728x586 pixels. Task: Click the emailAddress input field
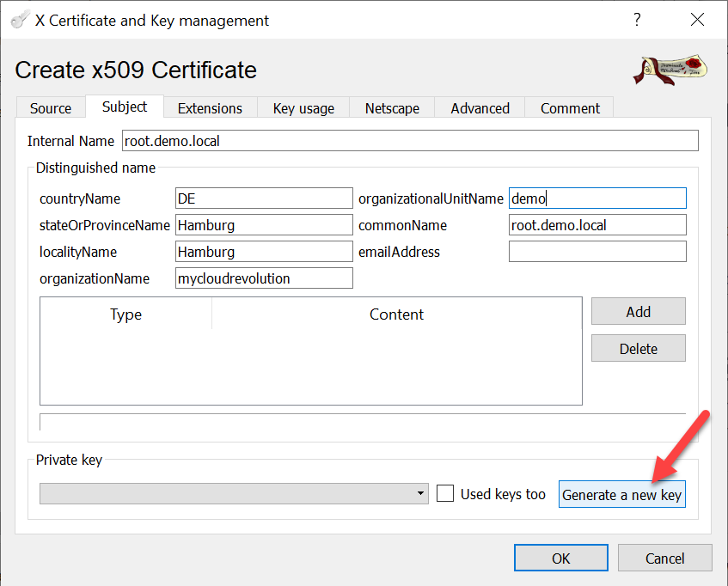coord(597,252)
